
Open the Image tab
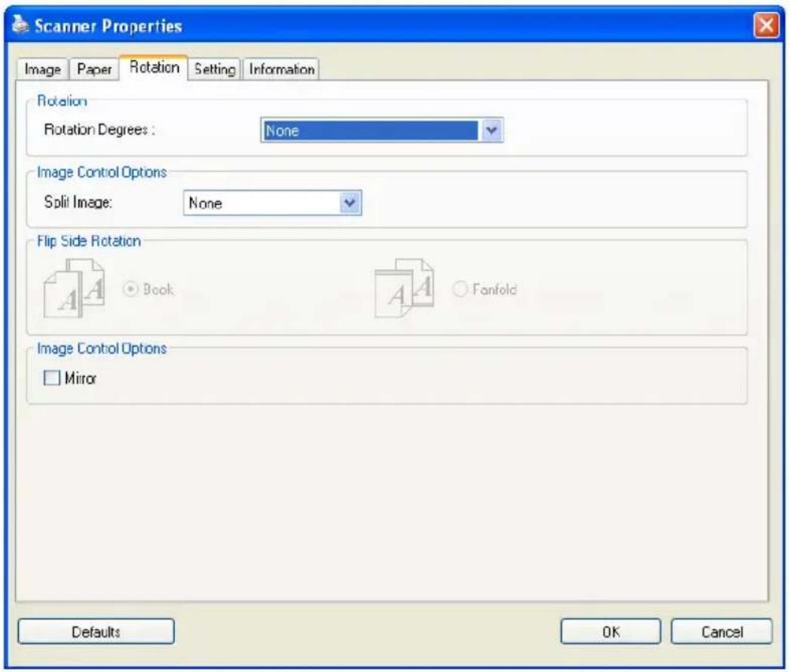coord(42,69)
